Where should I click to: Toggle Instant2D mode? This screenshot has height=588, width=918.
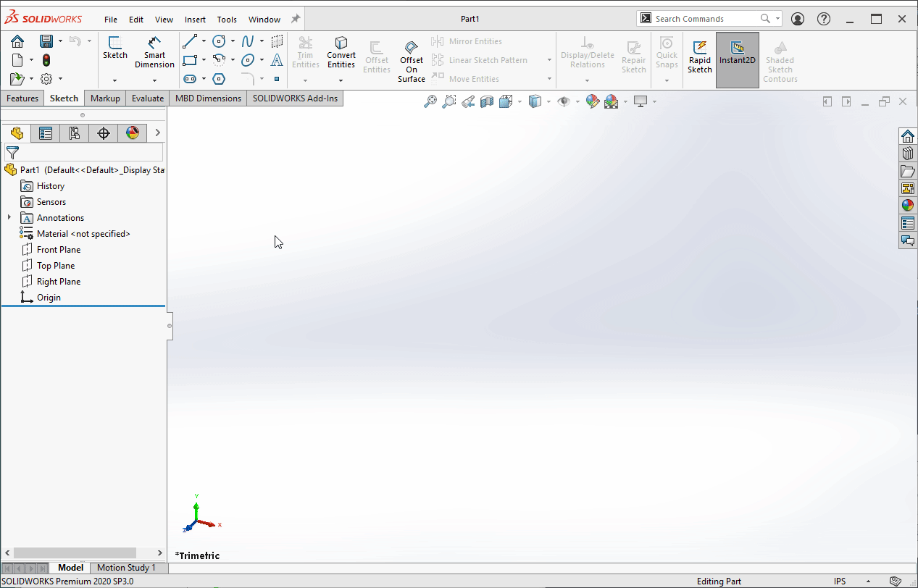(x=738, y=60)
